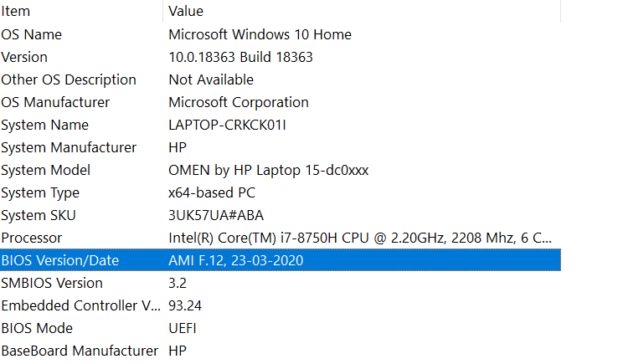The image size is (618, 364).
Task: Click the highlighted BIOS Version/Date row
Action: click(281, 260)
